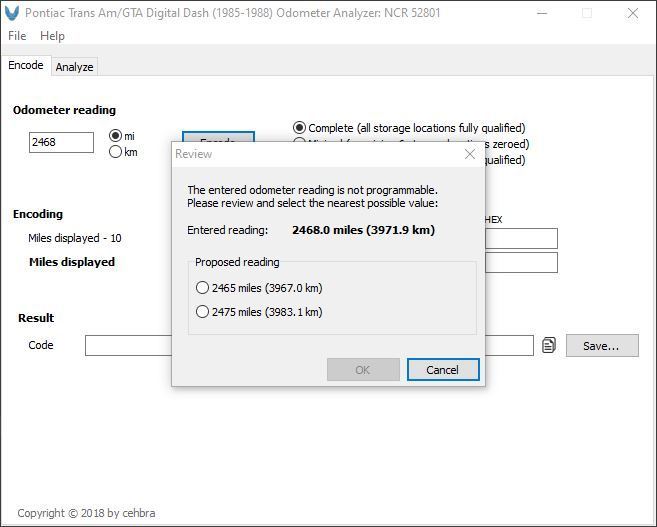657x527 pixels.
Task: Maximize the Odometer Analyzer window
Action: click(x=586, y=13)
